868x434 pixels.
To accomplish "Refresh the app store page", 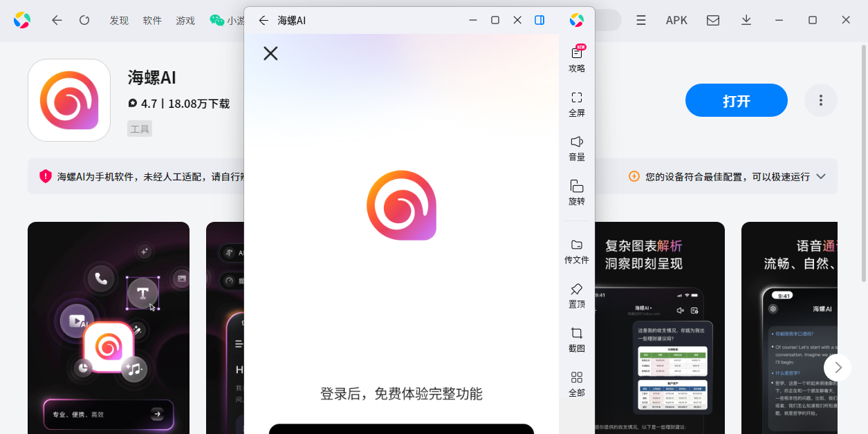I will coord(84,20).
